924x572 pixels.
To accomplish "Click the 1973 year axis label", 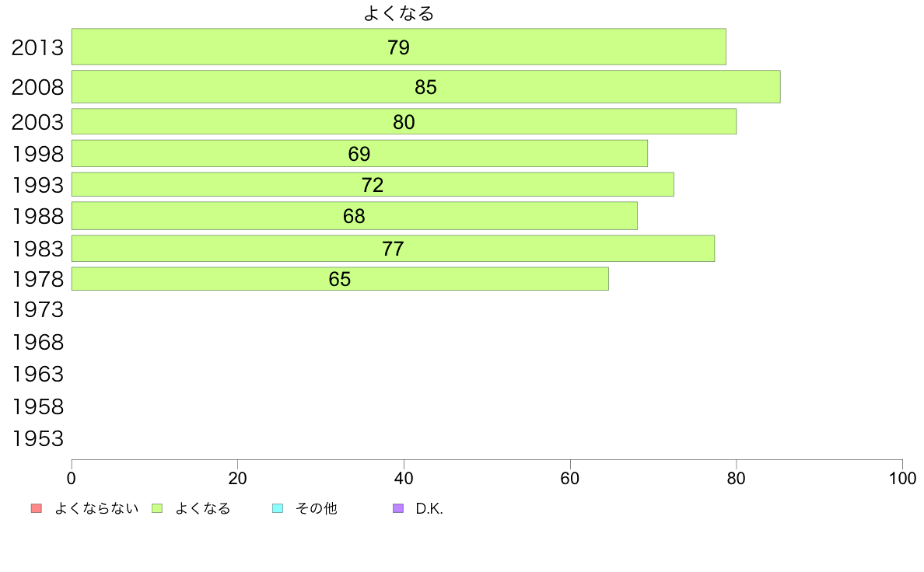I will point(37,310).
